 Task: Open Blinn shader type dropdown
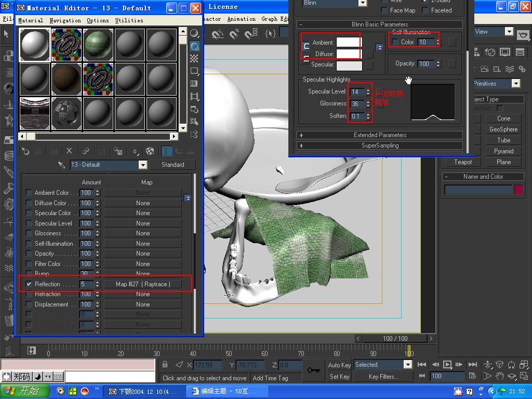362,3
